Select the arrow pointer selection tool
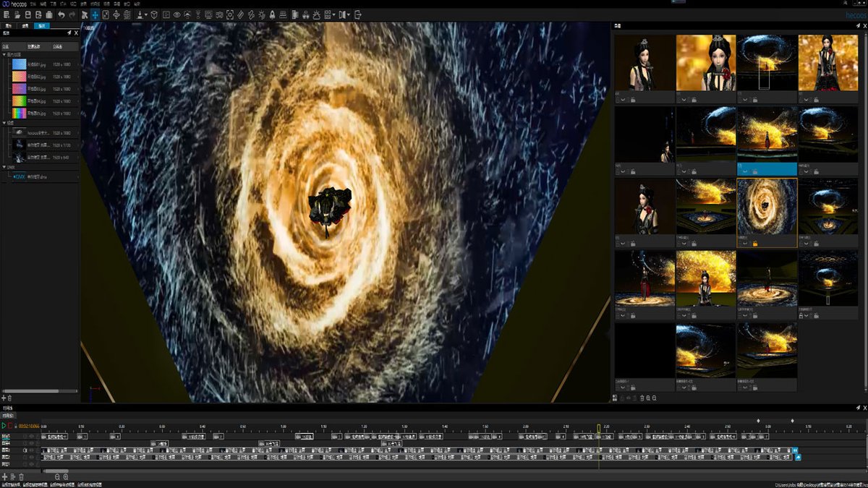This screenshot has height=488, width=868. click(x=84, y=14)
